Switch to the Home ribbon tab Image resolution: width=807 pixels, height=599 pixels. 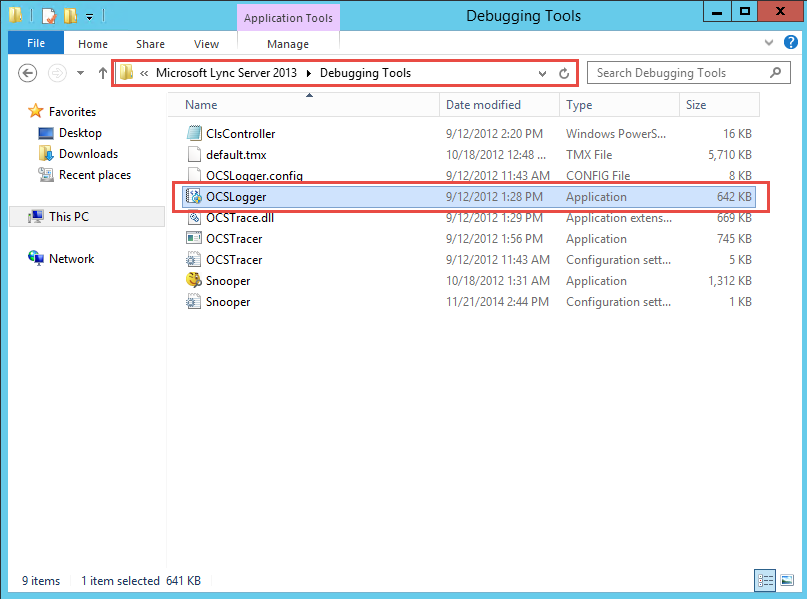[93, 44]
